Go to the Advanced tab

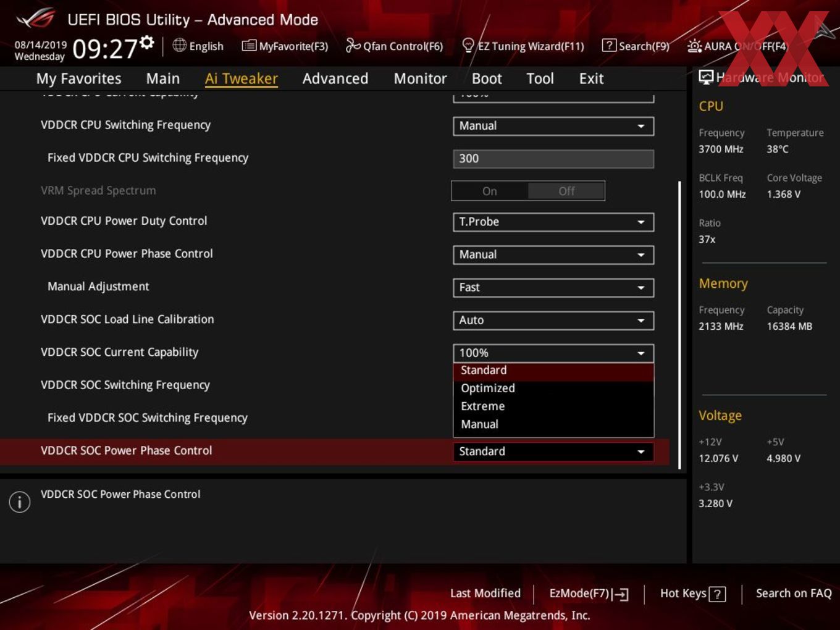(335, 78)
